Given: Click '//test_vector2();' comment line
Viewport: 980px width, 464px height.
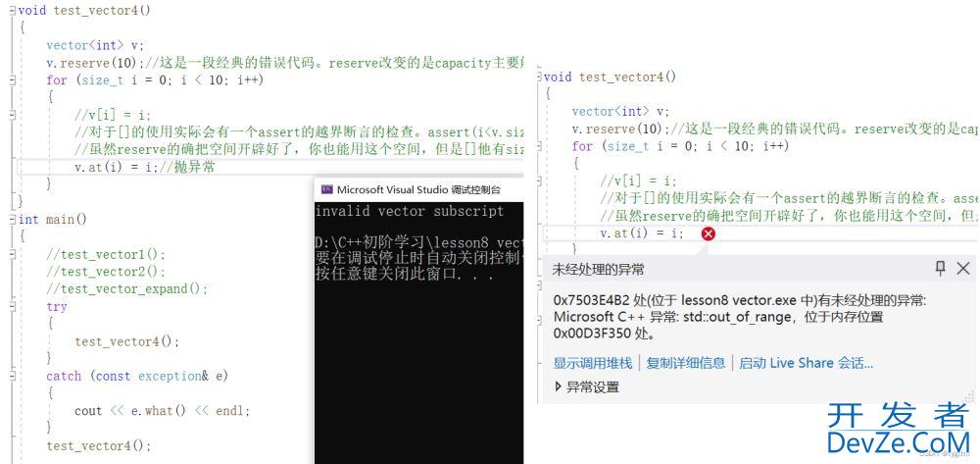Looking at the screenshot, I should coord(106,272).
